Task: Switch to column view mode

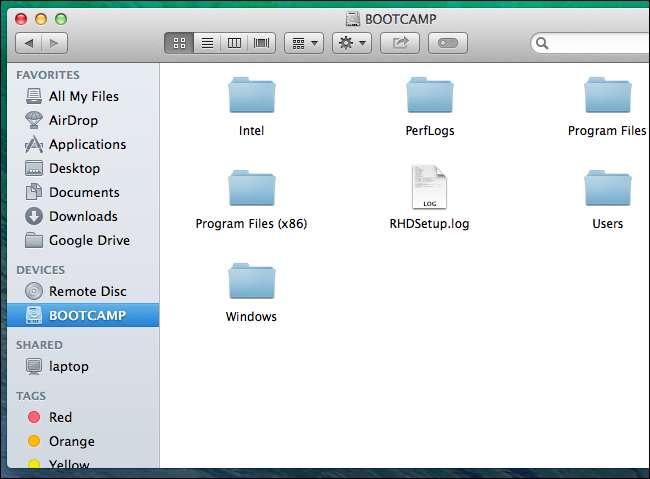Action: coord(235,43)
